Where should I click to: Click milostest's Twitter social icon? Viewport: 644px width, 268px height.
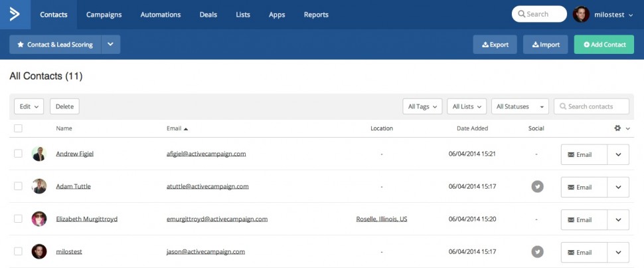(537, 251)
